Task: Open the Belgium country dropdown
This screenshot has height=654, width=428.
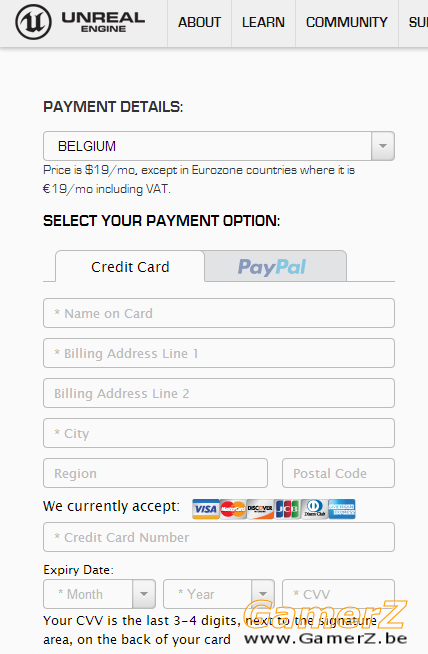Action: click(x=219, y=146)
